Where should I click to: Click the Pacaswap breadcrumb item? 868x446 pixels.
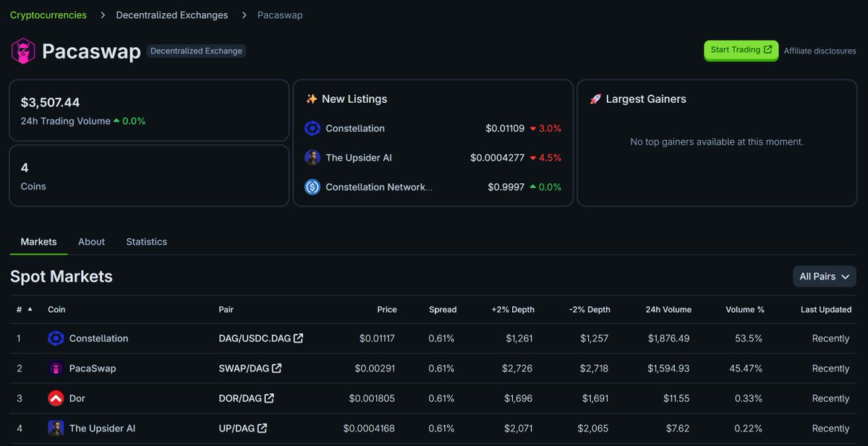[x=280, y=15]
